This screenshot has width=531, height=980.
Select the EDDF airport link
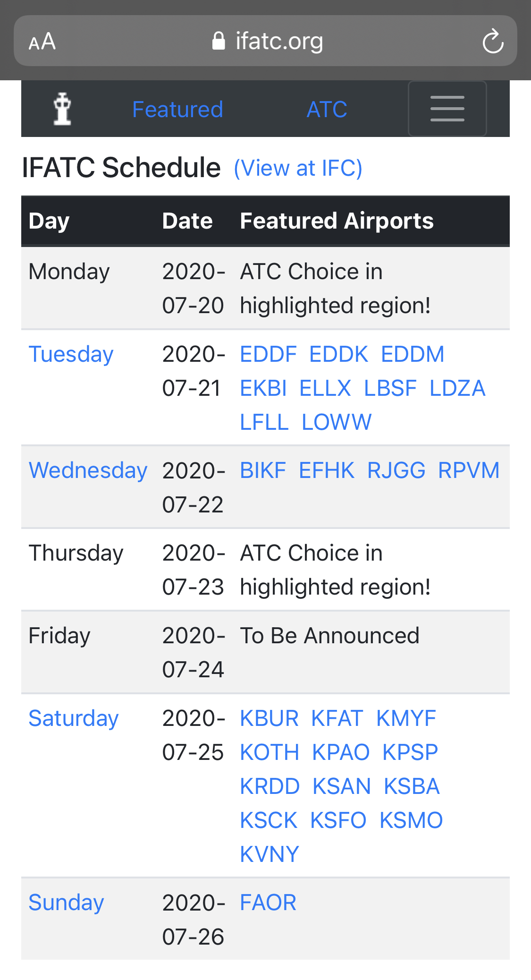point(268,354)
